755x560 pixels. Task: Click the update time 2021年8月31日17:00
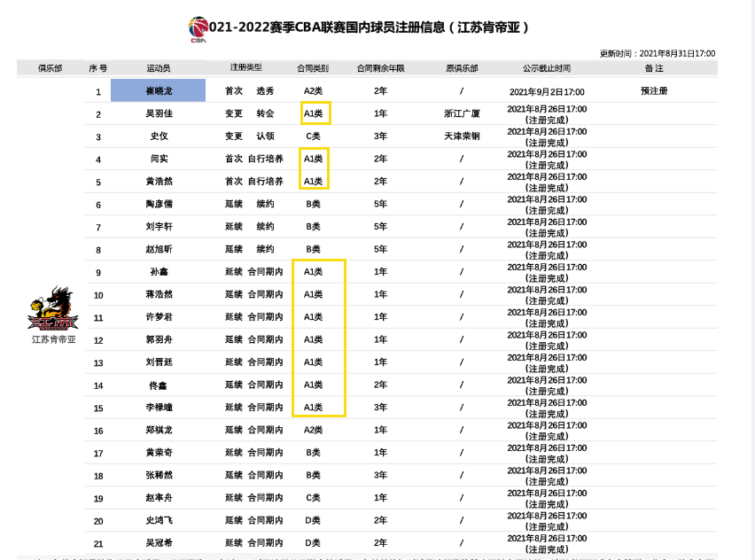(678, 53)
